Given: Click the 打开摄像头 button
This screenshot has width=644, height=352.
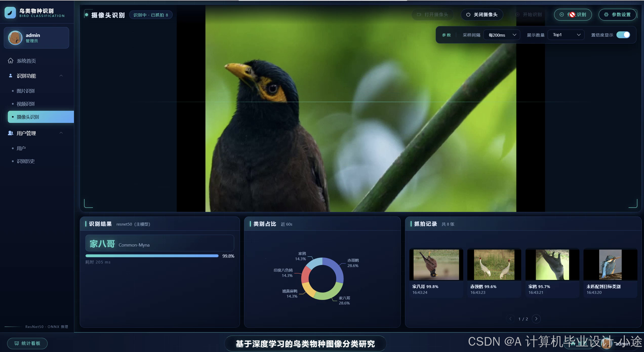Looking at the screenshot, I should pos(432,15).
